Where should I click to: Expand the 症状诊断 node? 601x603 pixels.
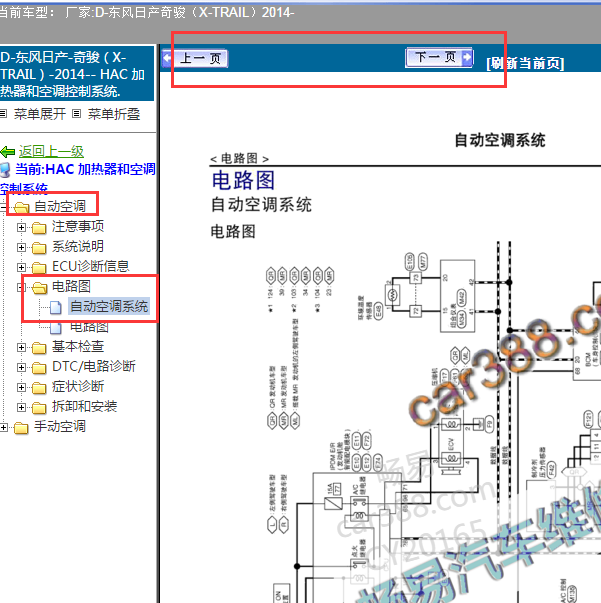[x=21, y=387]
